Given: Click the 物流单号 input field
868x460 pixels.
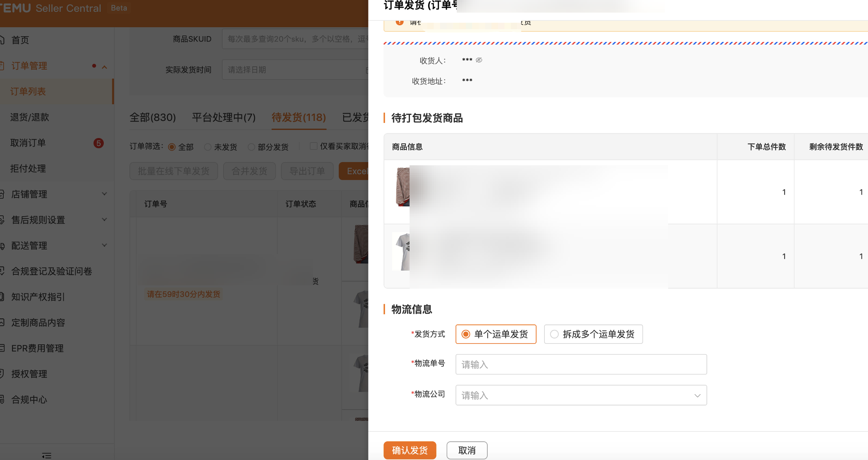Looking at the screenshot, I should coord(581,364).
